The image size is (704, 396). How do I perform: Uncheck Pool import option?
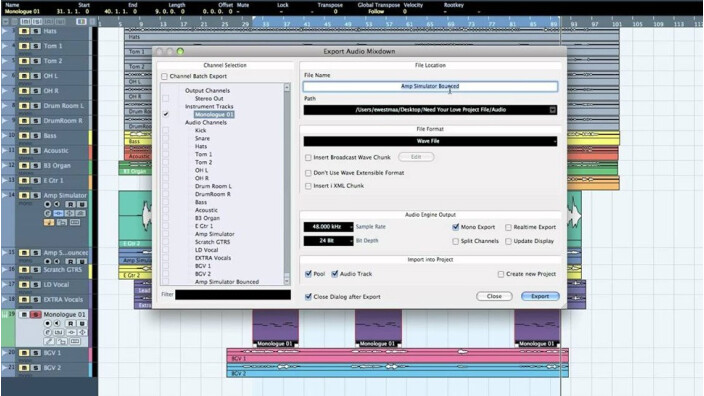(x=308, y=274)
